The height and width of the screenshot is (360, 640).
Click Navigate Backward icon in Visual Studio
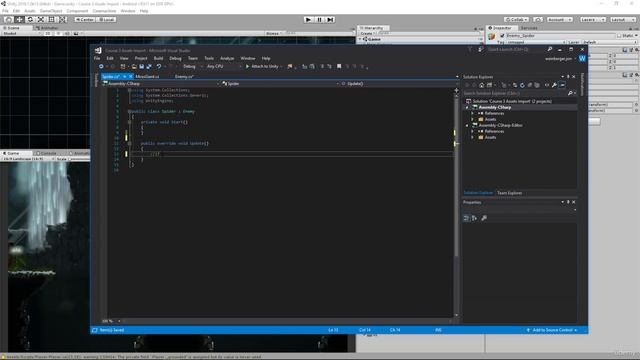(x=101, y=66)
